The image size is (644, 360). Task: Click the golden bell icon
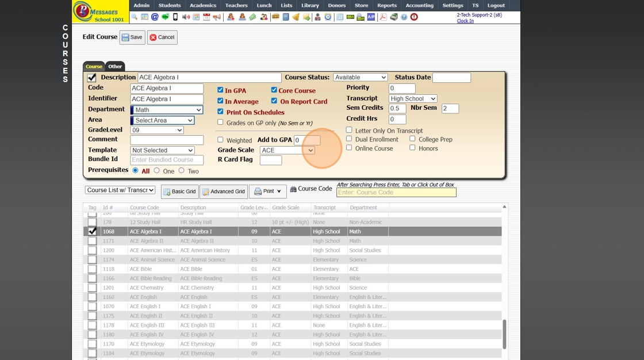[296, 17]
